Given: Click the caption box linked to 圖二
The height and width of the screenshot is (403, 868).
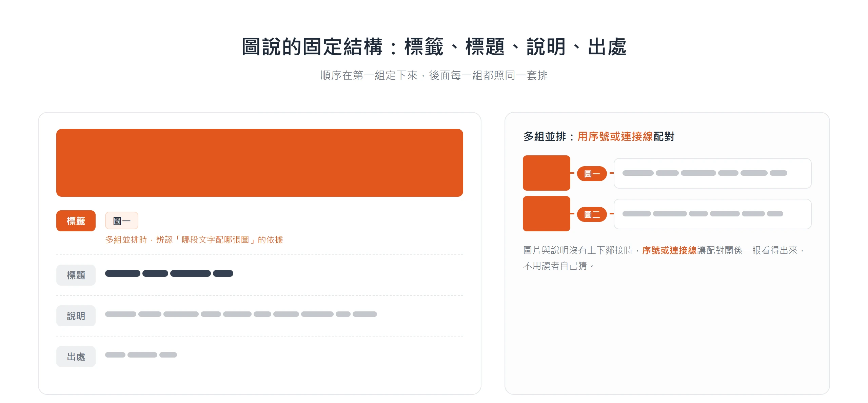Looking at the screenshot, I should (713, 214).
